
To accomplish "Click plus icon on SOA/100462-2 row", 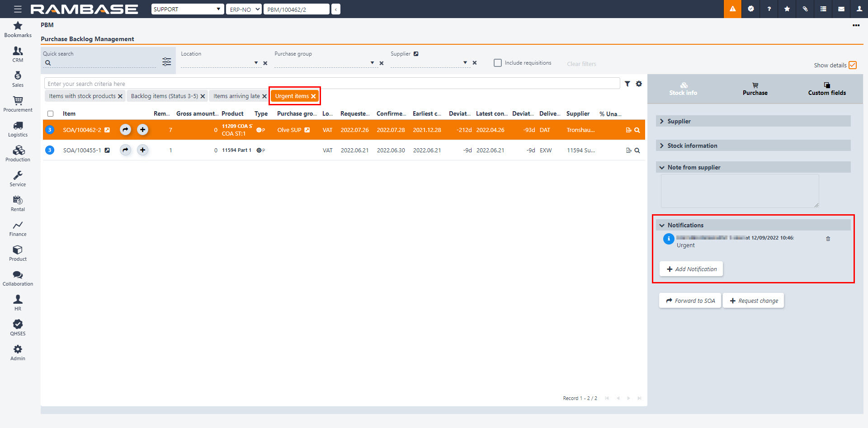I will 142,130.
